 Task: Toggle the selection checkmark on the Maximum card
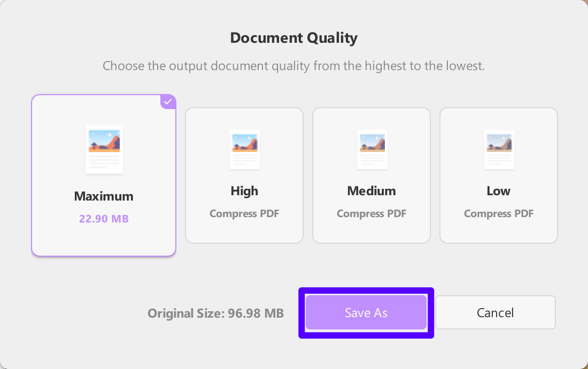click(x=168, y=102)
